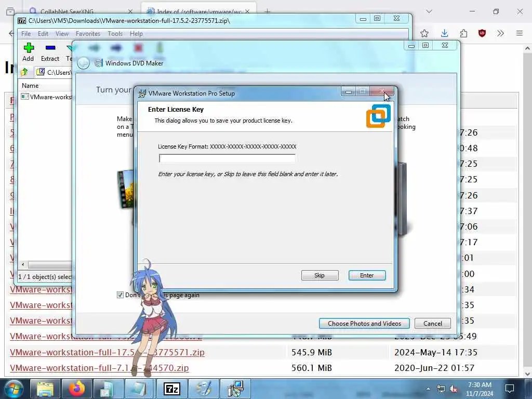Click the Enter button in license dialog
Screen dimensions: 532x399
367,275
